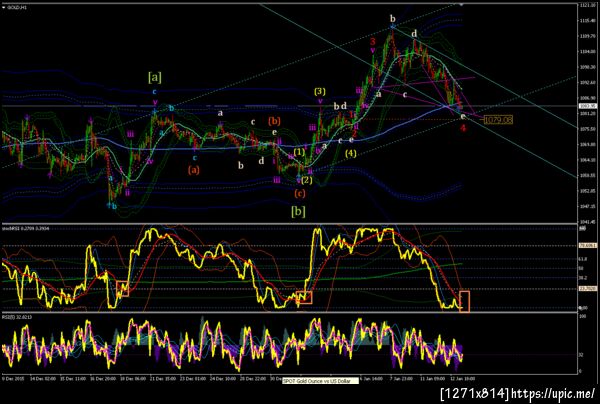Click the 28 Dec 22:00 time label
The width and height of the screenshot is (600, 404).
click(254, 379)
